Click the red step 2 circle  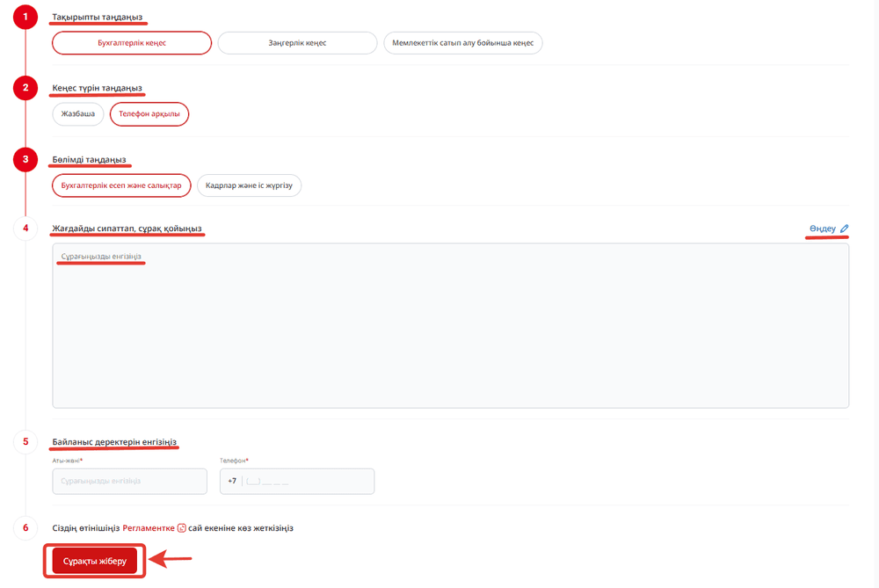(25, 87)
